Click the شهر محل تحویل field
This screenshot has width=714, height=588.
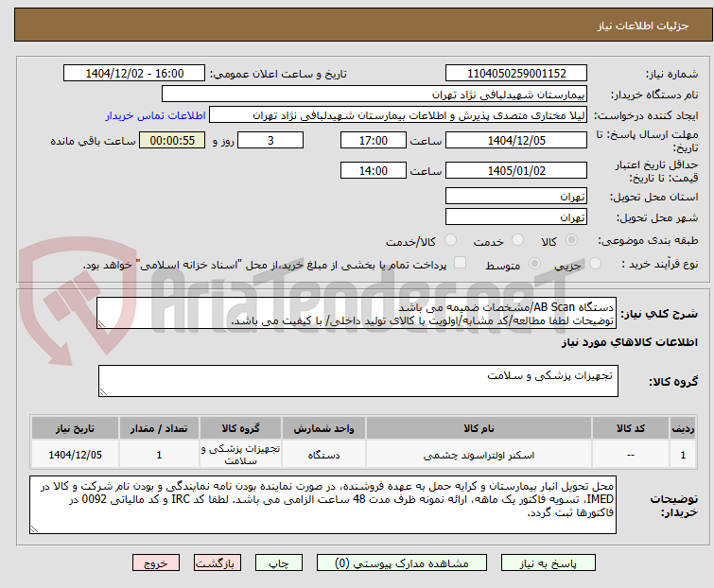coord(516,217)
